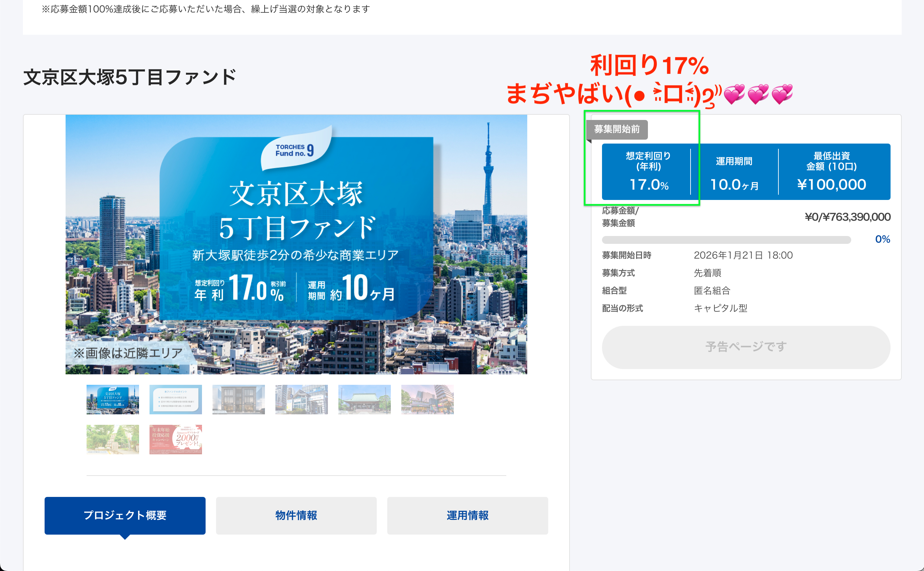Click the 文京区大塚5丁目ファンド page heading
This screenshot has width=924, height=571.
point(130,77)
